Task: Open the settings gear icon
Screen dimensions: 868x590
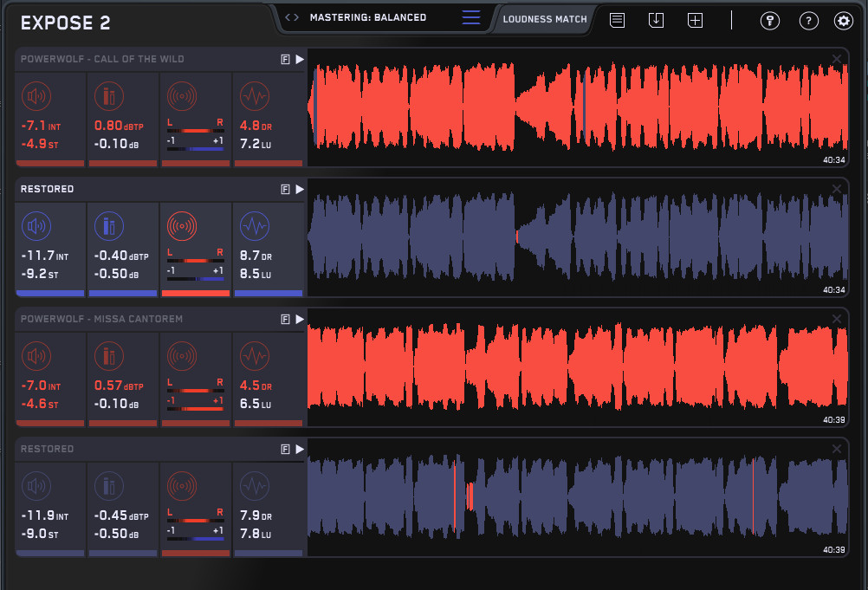Action: click(844, 21)
